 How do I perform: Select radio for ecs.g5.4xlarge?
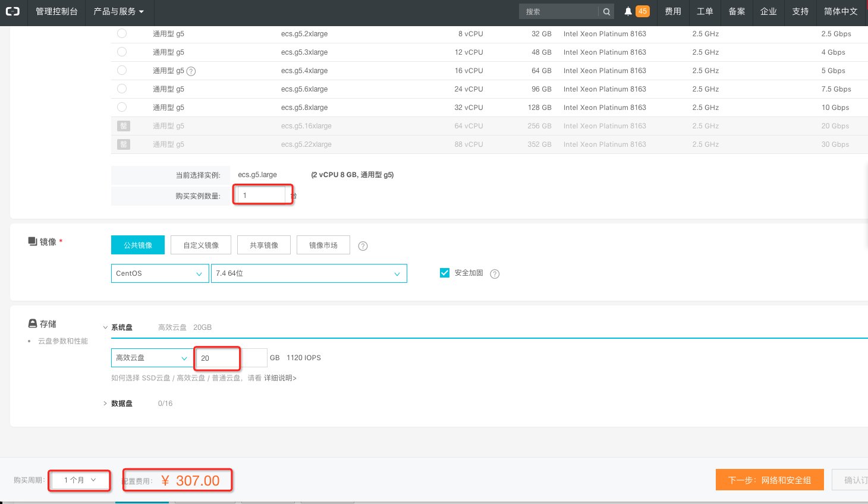tap(122, 70)
